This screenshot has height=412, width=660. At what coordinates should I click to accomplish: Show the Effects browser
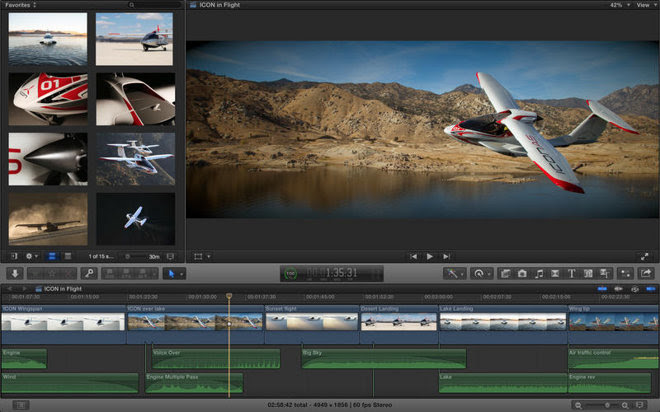coord(506,274)
